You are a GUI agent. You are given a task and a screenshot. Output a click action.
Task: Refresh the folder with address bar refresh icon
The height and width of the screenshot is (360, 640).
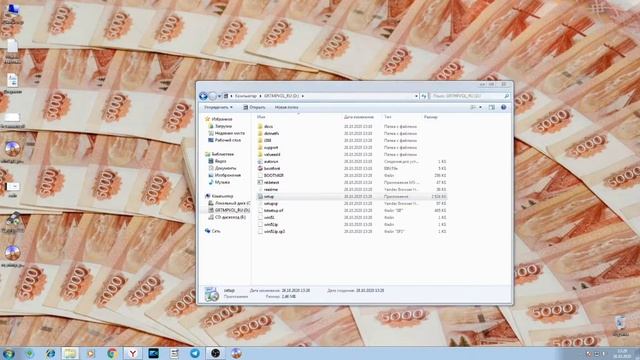[x=424, y=96]
